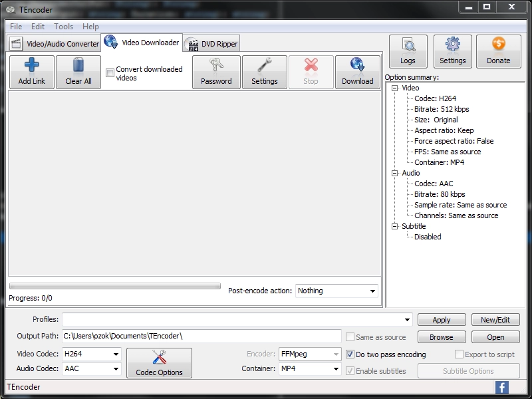Open Video Codec H264 dropdown
This screenshot has width=532, height=399.
point(92,354)
